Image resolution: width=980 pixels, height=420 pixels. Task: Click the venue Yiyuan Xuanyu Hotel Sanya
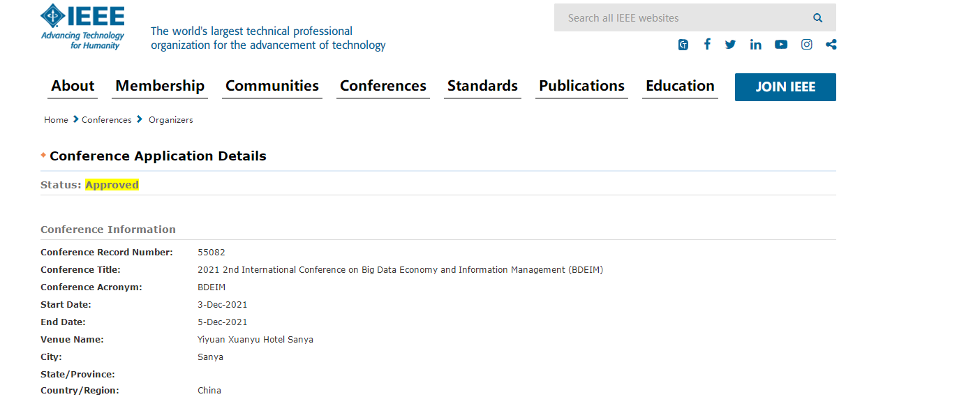tap(255, 340)
